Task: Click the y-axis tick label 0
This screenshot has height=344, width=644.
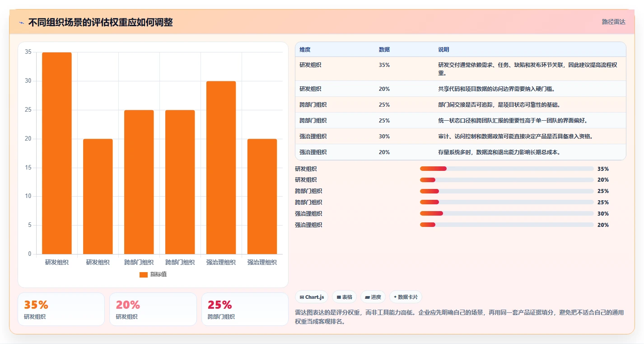Action: pyautogui.click(x=30, y=254)
